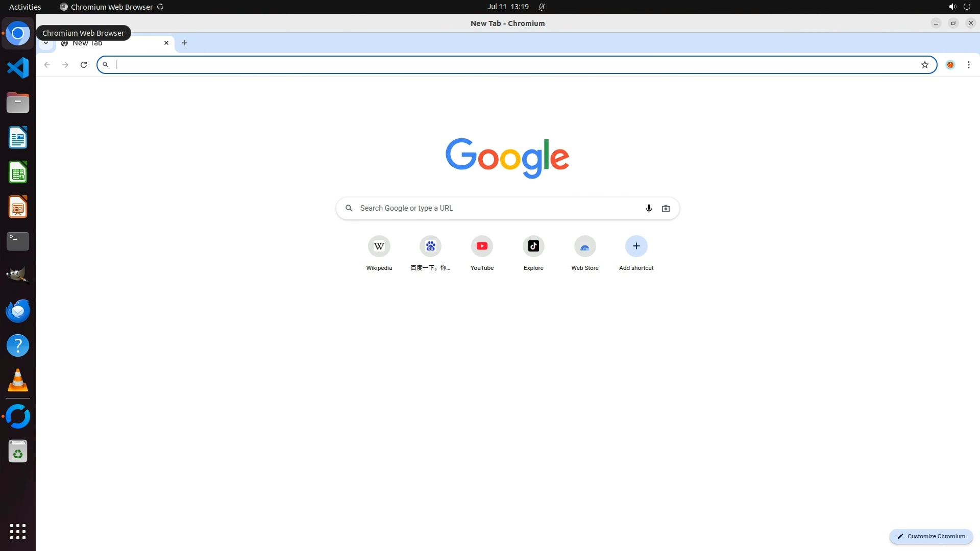Viewport: 980px width, 551px height.
Task: Open Google Lens image search camera icon
Action: coord(666,208)
